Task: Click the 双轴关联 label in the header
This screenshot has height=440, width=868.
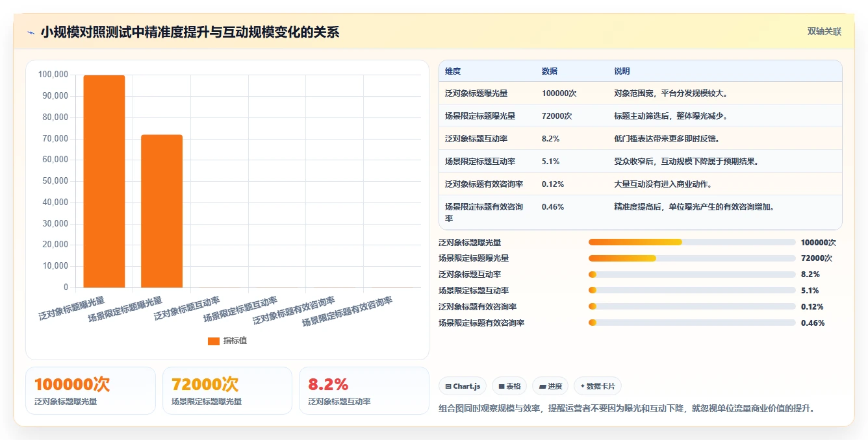Action: (x=824, y=32)
